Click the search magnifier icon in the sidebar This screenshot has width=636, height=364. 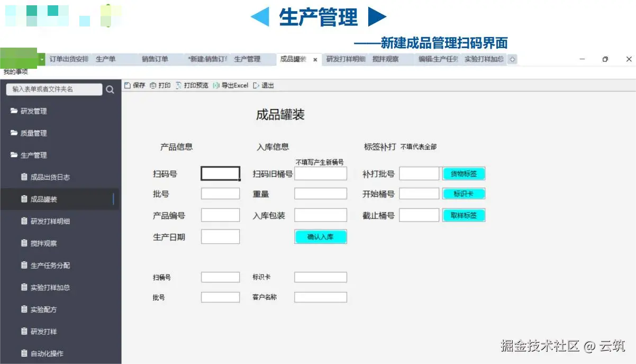(x=110, y=89)
